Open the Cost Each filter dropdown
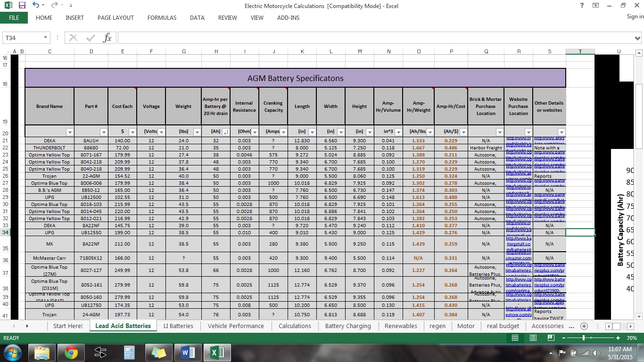The width and height of the screenshot is (644, 362). tap(132, 132)
